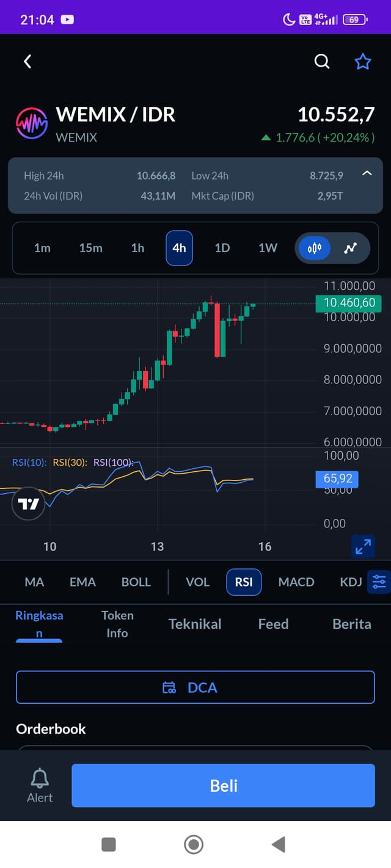Tap the TradingView logo
This screenshot has height=868, width=391.
pos(28,504)
